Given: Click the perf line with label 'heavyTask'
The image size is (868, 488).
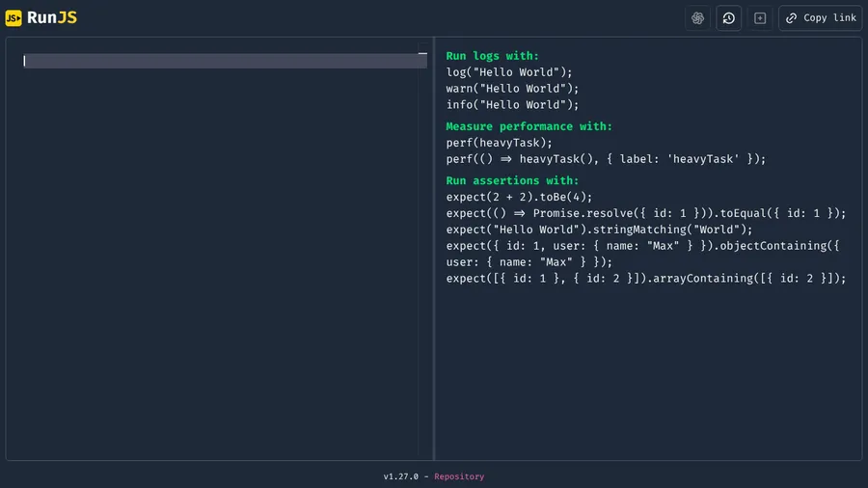Looking at the screenshot, I should click(607, 159).
